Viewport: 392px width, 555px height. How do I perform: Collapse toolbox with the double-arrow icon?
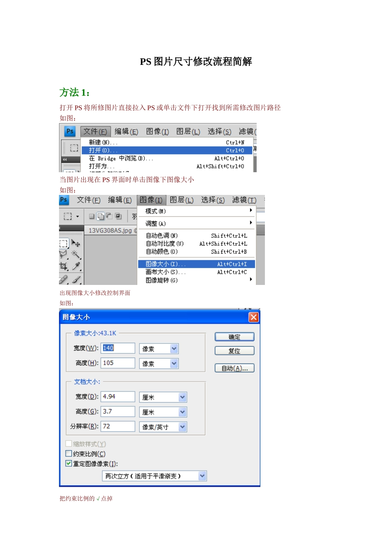click(65, 159)
